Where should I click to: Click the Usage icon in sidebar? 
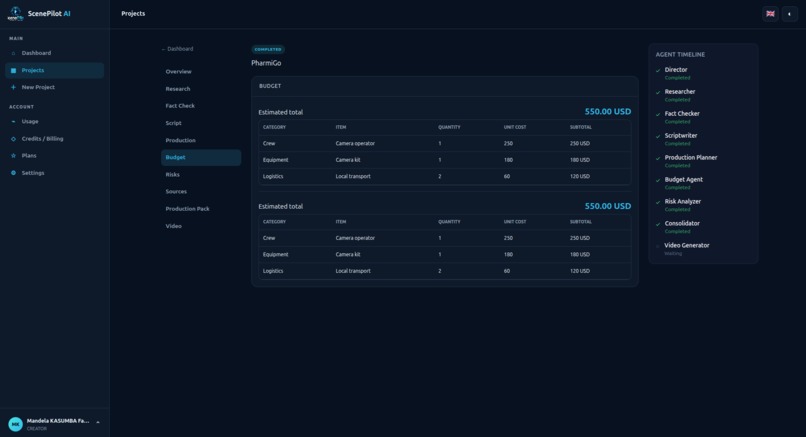[x=13, y=122]
